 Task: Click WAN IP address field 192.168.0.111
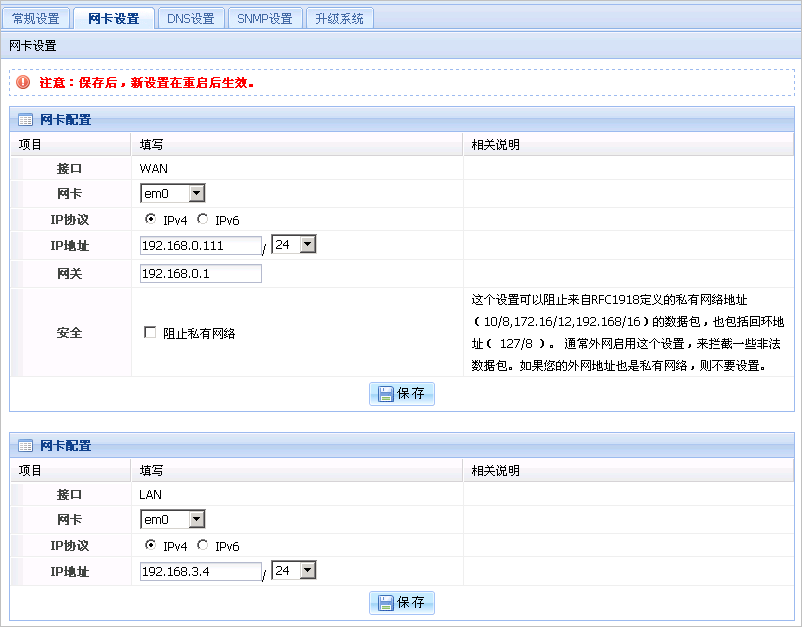point(201,245)
